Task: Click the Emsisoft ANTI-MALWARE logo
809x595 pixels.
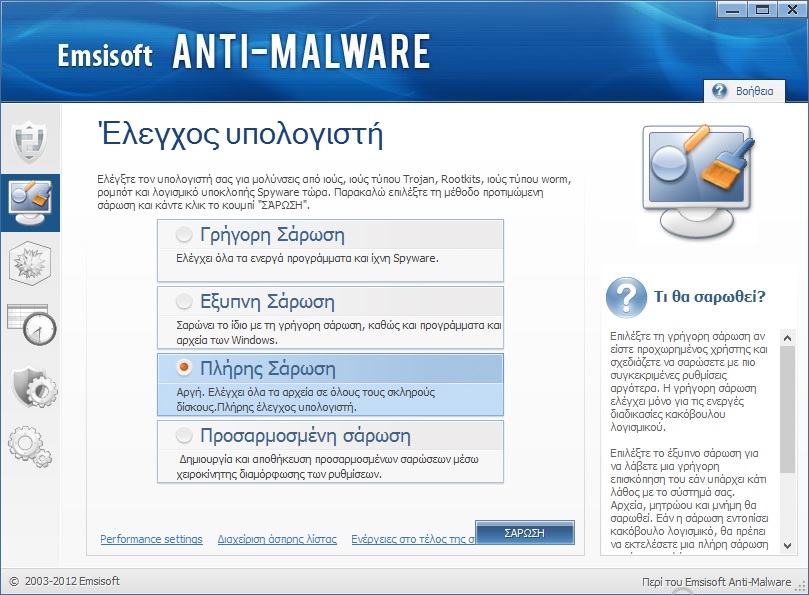Action: [x=244, y=52]
